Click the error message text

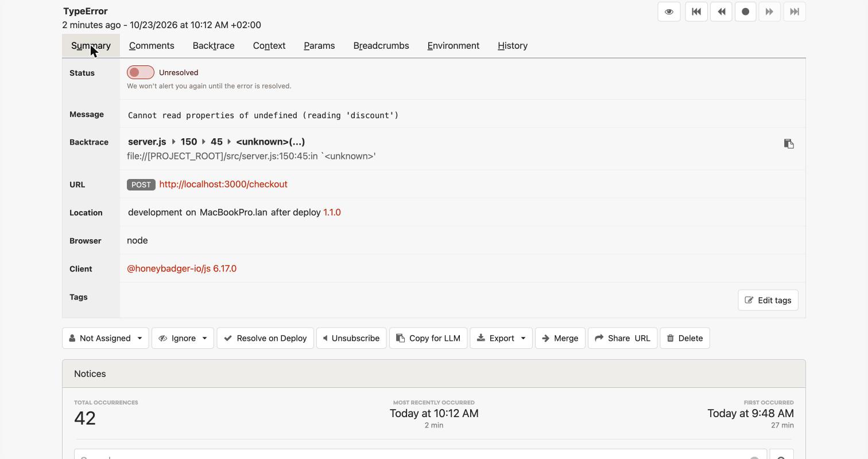pyautogui.click(x=263, y=115)
